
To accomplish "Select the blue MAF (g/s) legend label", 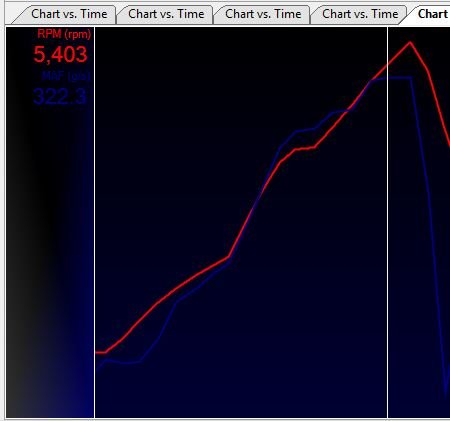I will 66,76.
